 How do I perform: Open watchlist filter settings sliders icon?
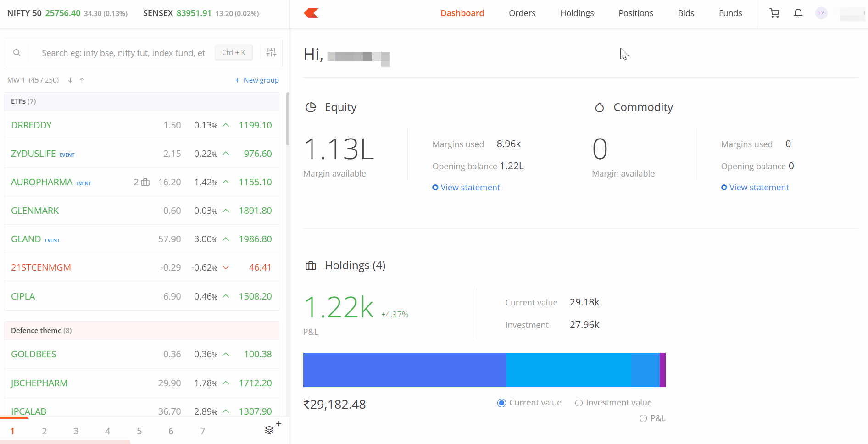pyautogui.click(x=271, y=53)
